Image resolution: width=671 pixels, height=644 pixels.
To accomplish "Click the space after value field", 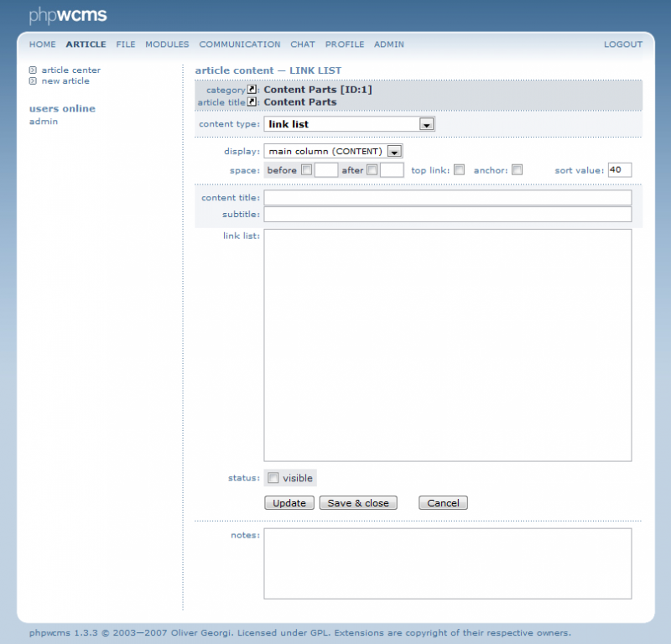I will (392, 170).
